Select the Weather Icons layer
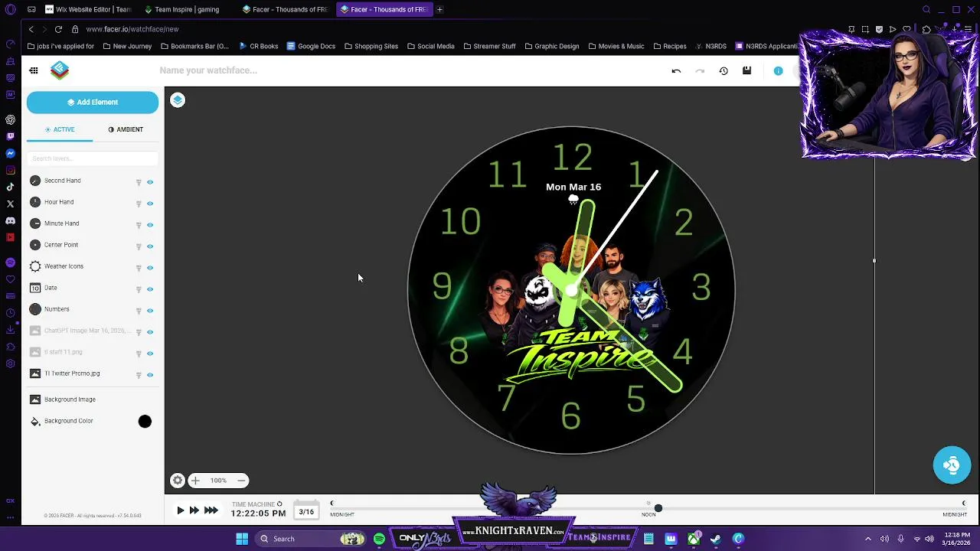This screenshot has width=980, height=551. pos(64,266)
